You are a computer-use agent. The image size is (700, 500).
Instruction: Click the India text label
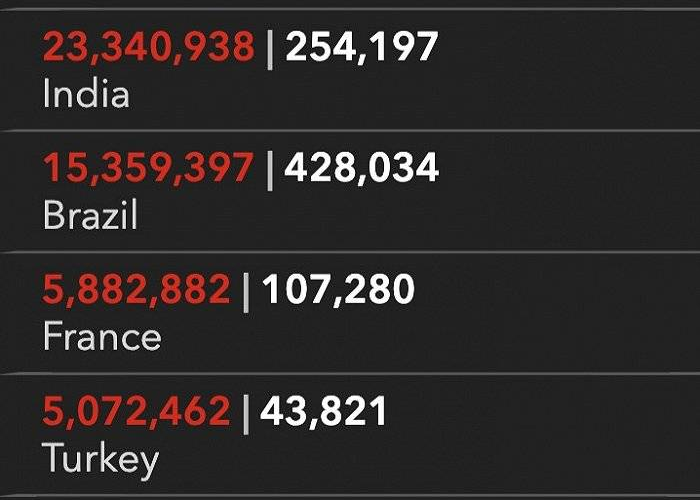coord(87,94)
